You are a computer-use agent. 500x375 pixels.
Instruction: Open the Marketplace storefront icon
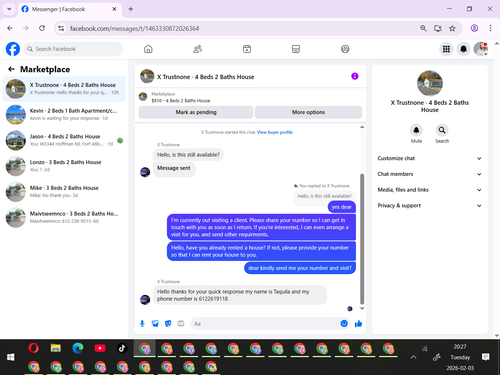coord(296,49)
